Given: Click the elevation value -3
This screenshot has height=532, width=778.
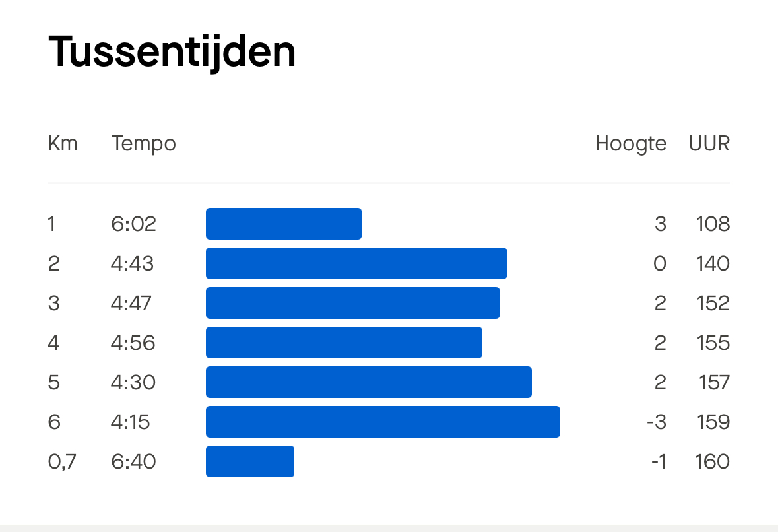Looking at the screenshot, I should click(657, 422).
